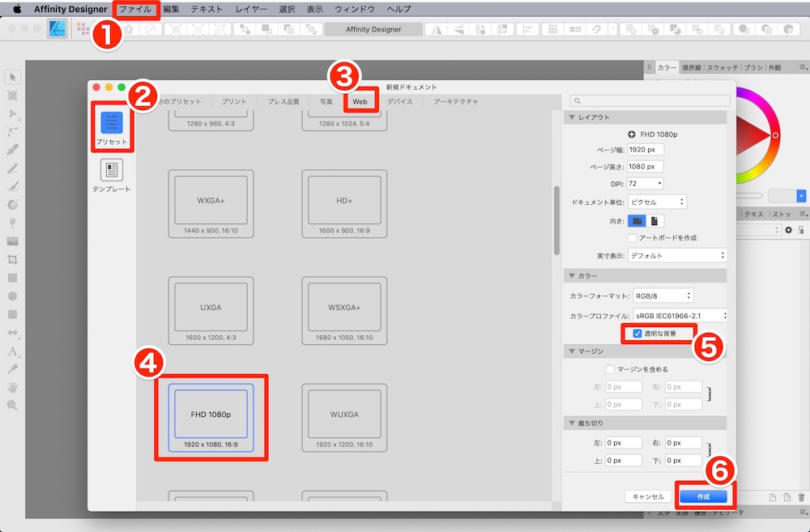Select the Color Picker eyedropper tool
The height and width of the screenshot is (532, 810).
pos(12,368)
